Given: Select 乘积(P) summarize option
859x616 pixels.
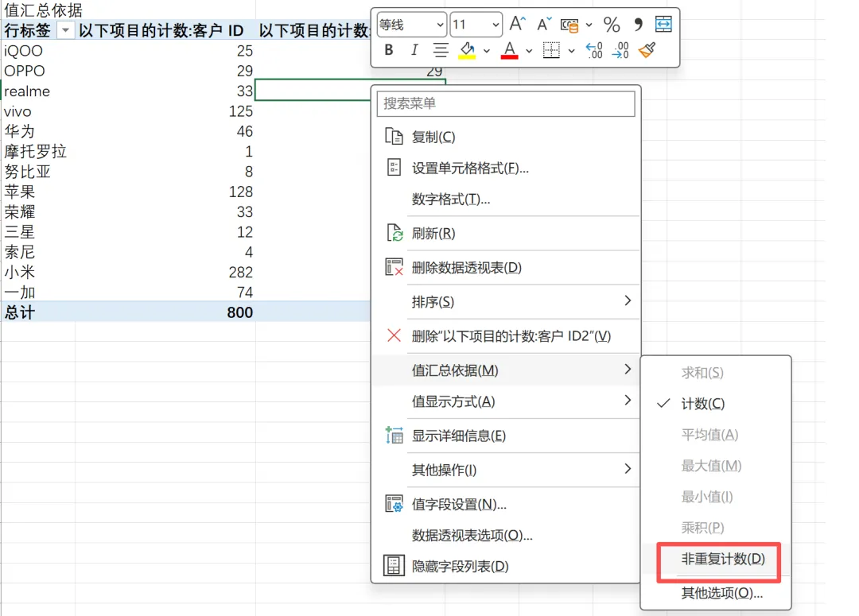Looking at the screenshot, I should tap(703, 528).
